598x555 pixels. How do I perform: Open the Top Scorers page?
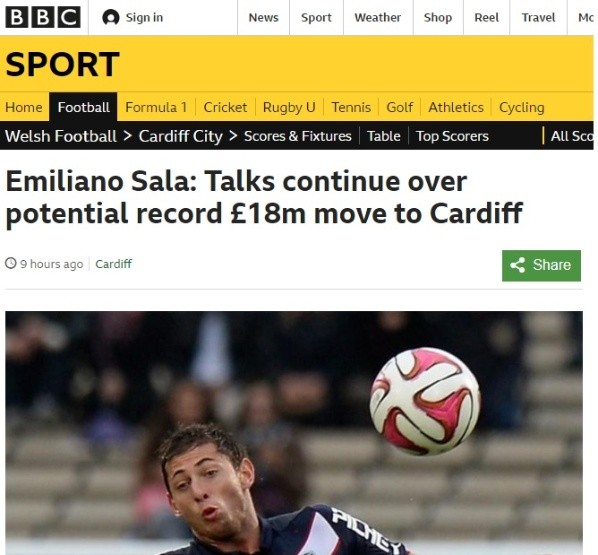[x=452, y=136]
